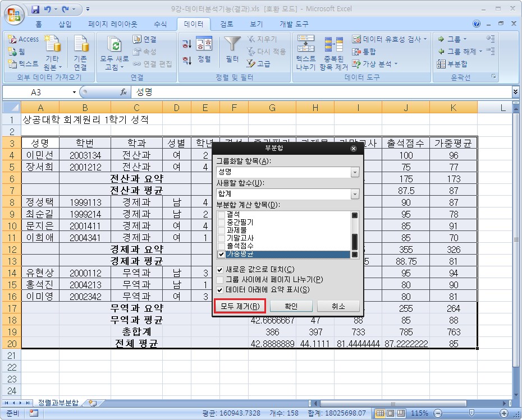The height and width of the screenshot is (420, 522).
Task: Redo using the quick access toolbar arrow
Action: (65, 10)
